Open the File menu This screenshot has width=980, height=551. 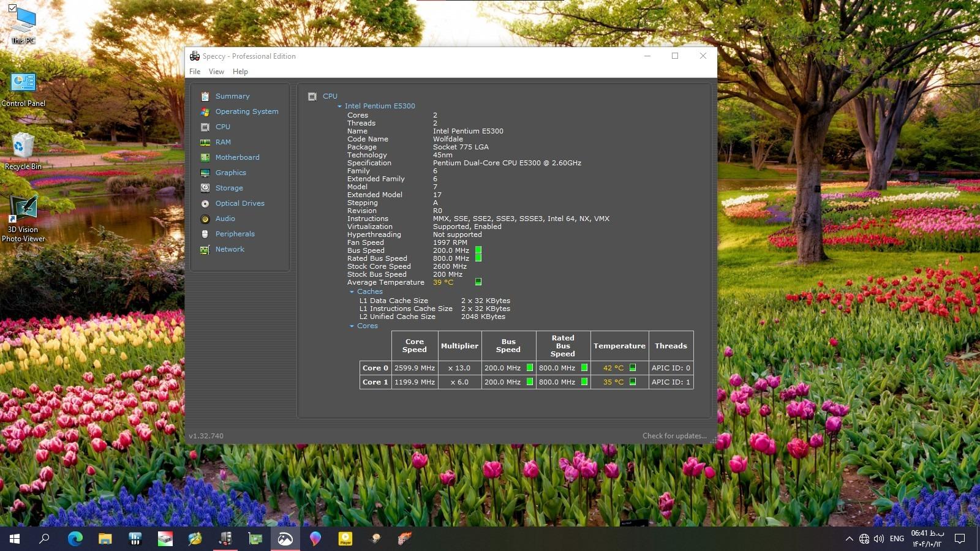[x=195, y=72]
